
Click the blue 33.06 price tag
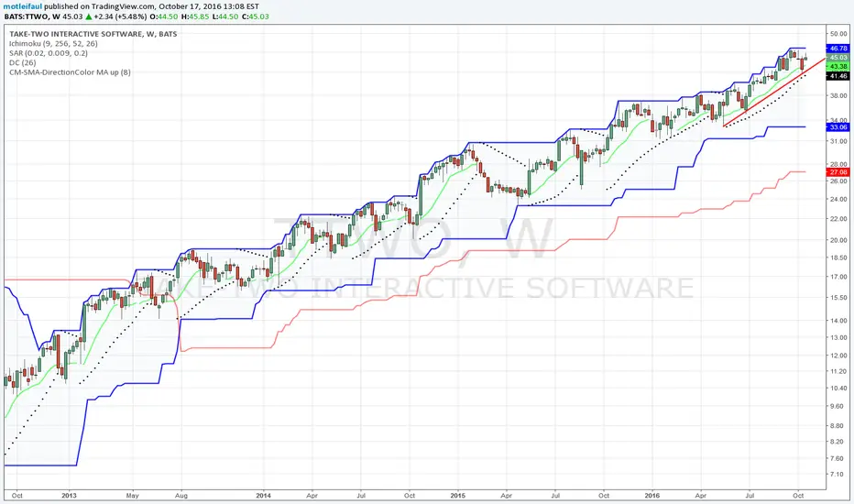(x=838, y=127)
